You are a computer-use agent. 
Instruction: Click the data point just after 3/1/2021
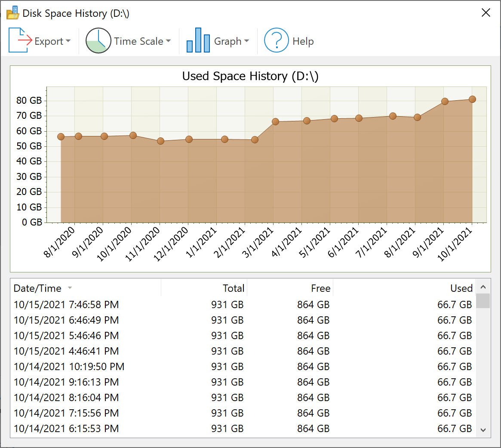coord(275,121)
